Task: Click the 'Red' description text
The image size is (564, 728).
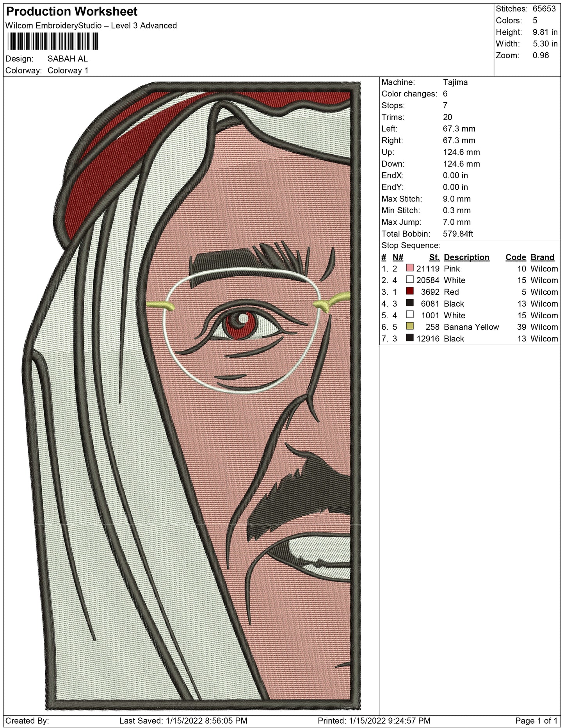Action: [451, 292]
